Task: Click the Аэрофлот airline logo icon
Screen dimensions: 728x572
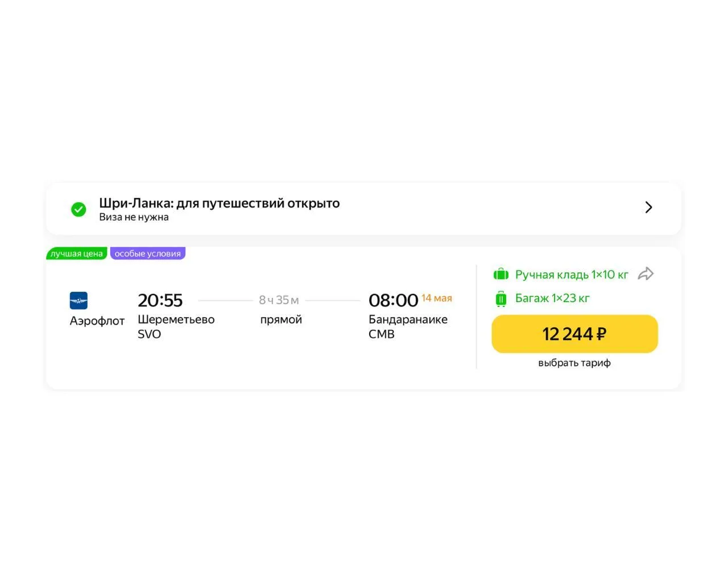Action: (78, 300)
